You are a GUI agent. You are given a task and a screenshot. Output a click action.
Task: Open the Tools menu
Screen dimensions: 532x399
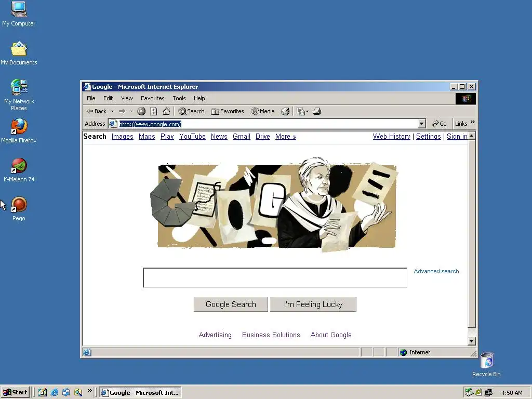coord(179,98)
